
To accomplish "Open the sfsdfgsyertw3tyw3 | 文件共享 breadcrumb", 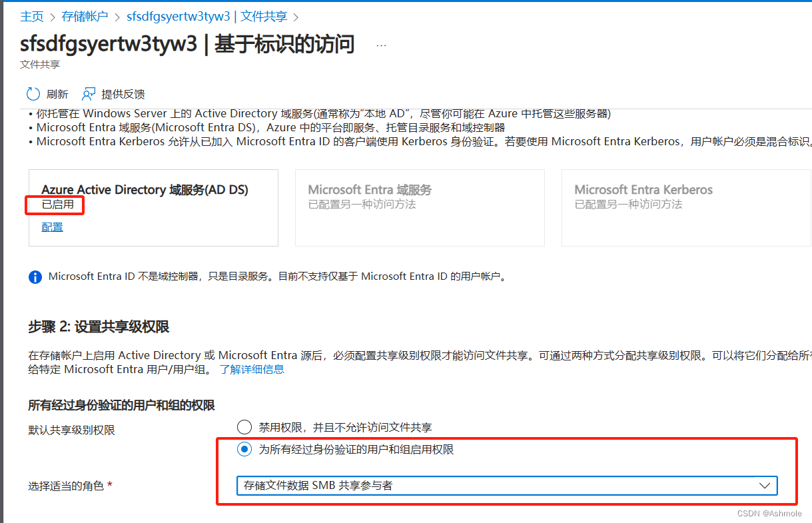I will coord(207,16).
